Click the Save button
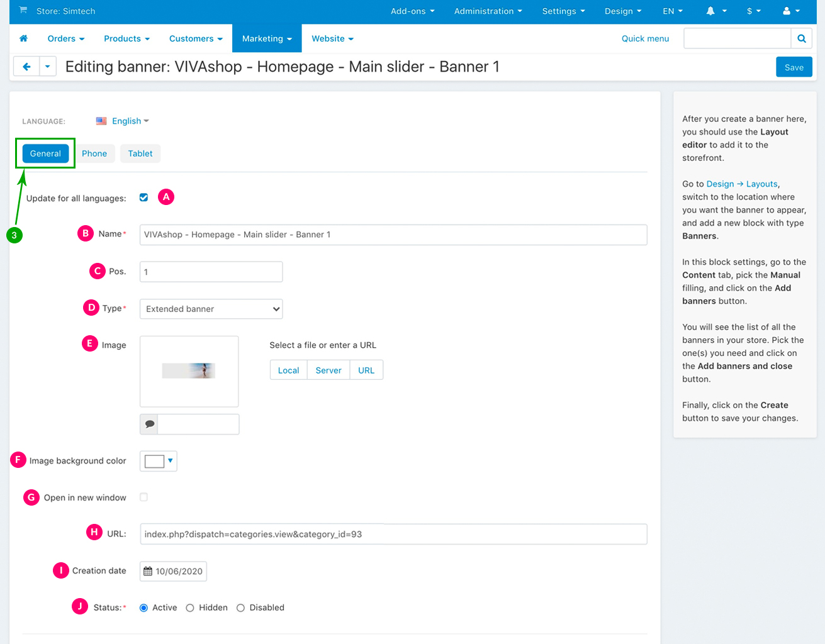The height and width of the screenshot is (644, 825). [x=794, y=67]
